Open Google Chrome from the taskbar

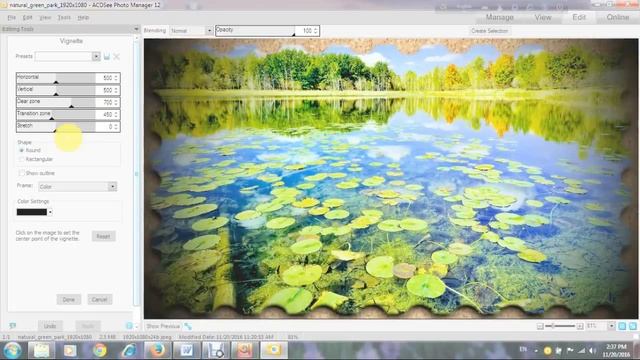click(x=99, y=350)
